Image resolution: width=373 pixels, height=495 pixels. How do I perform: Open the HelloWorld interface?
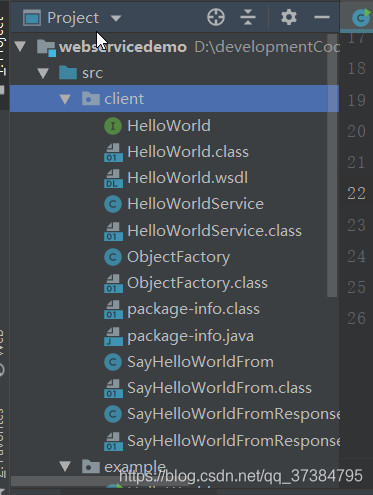(169, 126)
